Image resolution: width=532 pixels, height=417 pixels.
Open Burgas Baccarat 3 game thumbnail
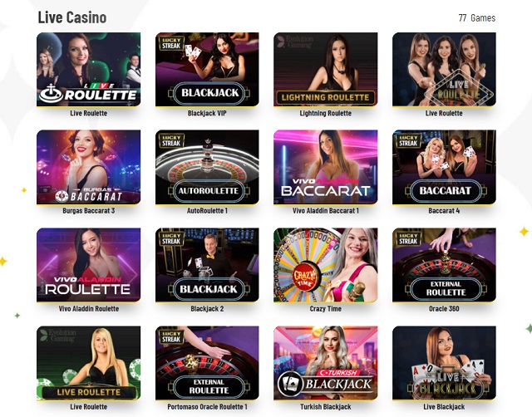89,168
